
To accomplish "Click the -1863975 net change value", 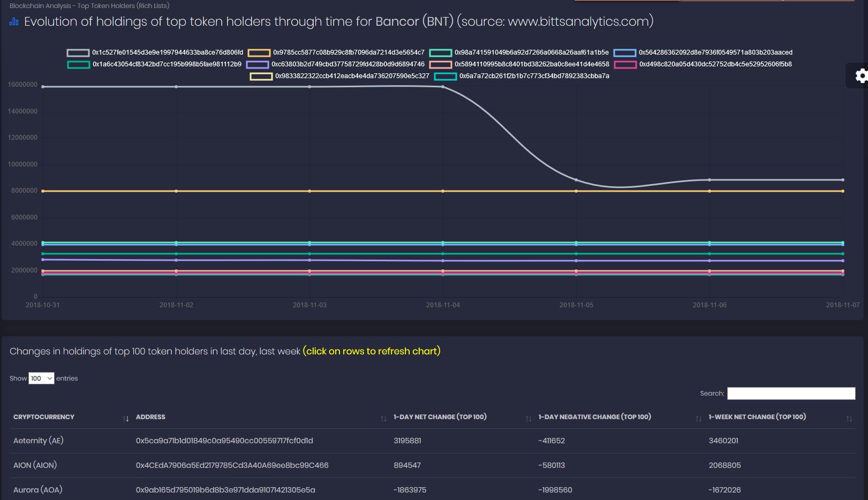I will [x=410, y=490].
